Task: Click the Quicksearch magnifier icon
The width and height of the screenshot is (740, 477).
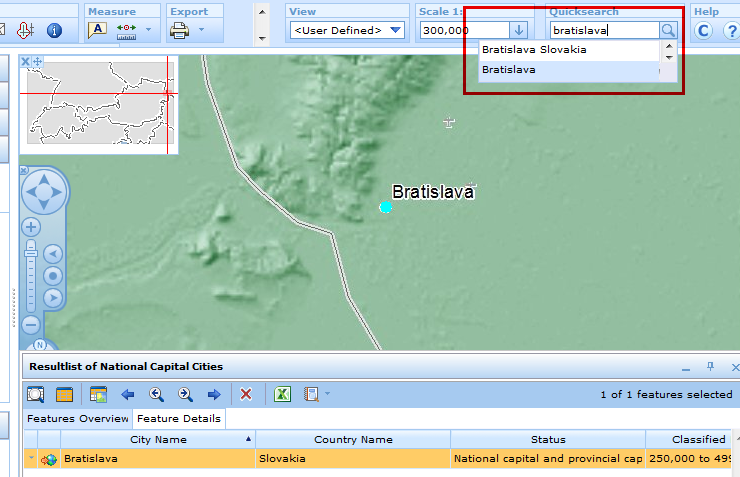Action: tap(669, 30)
